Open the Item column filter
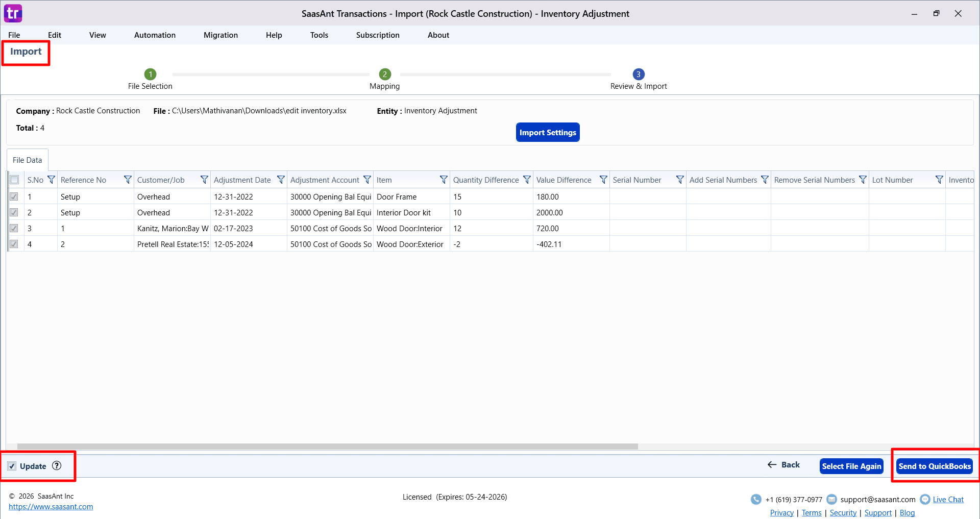The height and width of the screenshot is (519, 980). [444, 180]
